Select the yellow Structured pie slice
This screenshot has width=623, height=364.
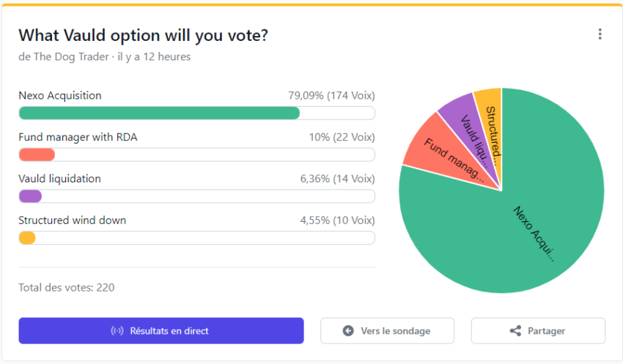[492, 119]
